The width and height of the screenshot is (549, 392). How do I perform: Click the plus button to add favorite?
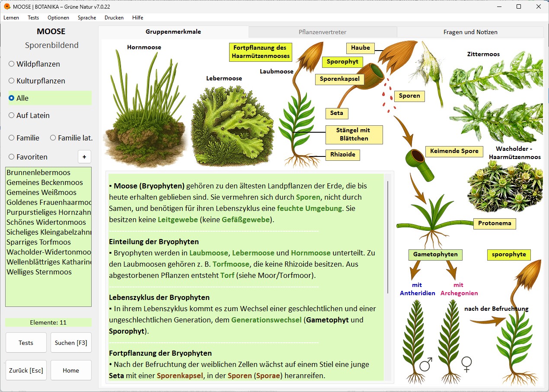(x=84, y=156)
